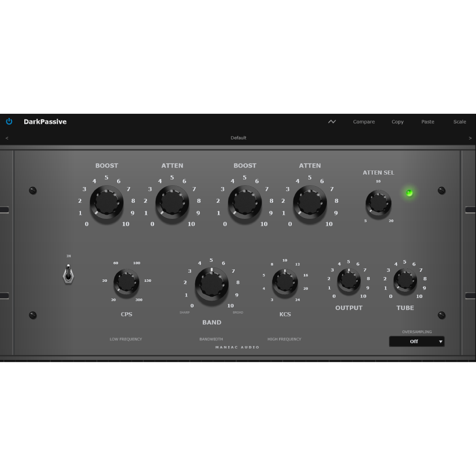476x476 pixels.
Task: Open the Default preset name selector
Action: click(238, 138)
